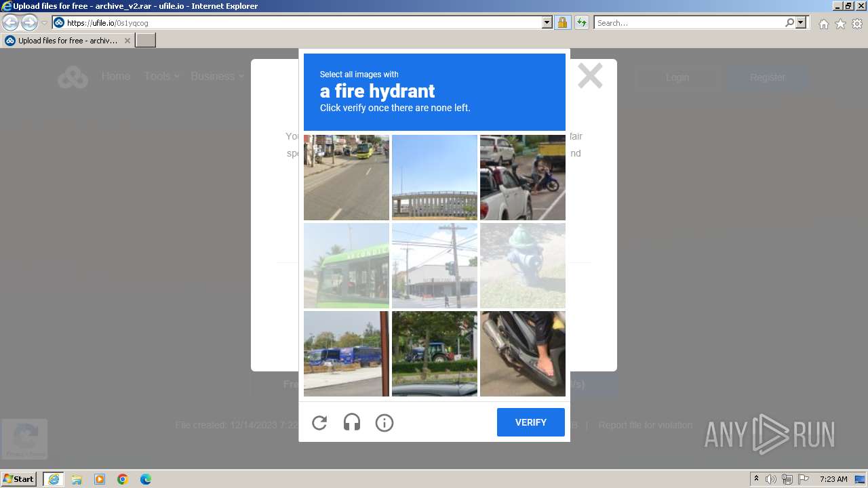Run search with the magnifier icon
This screenshot has width=868, height=488.
point(789,23)
